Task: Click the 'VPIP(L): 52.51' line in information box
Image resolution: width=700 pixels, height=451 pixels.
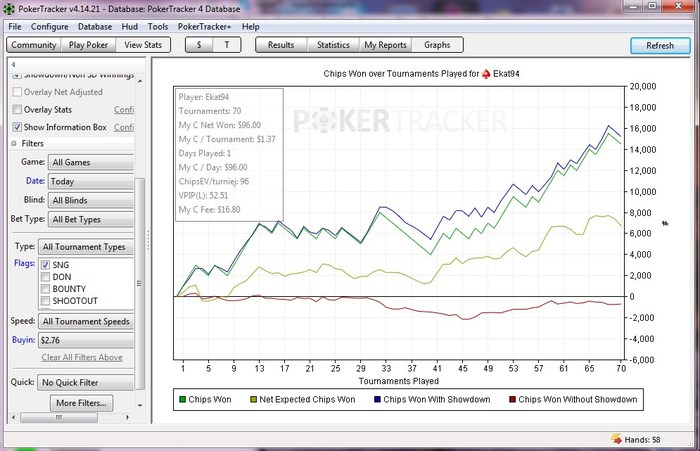Action: (x=203, y=195)
